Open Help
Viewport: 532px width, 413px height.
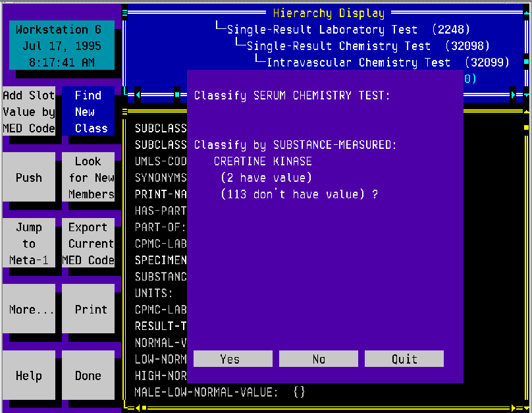coord(29,375)
